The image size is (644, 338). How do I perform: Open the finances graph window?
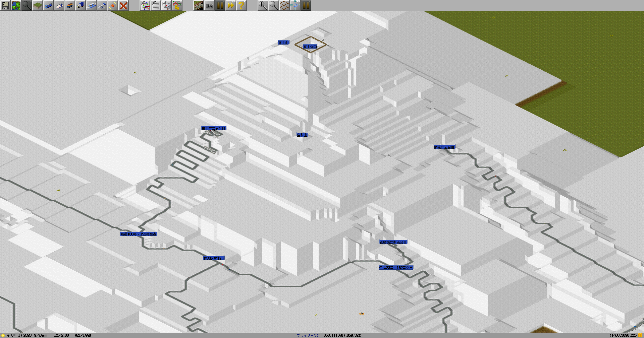pos(177,5)
